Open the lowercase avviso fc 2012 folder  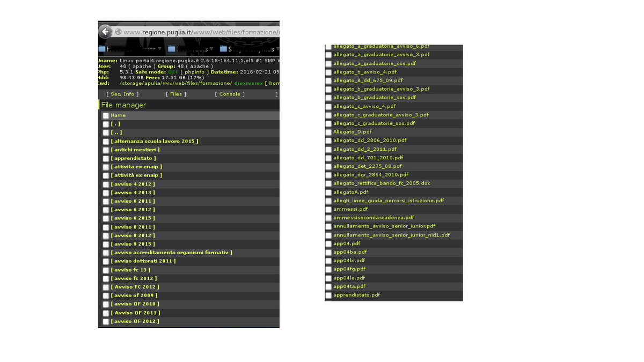pyautogui.click(x=134, y=278)
